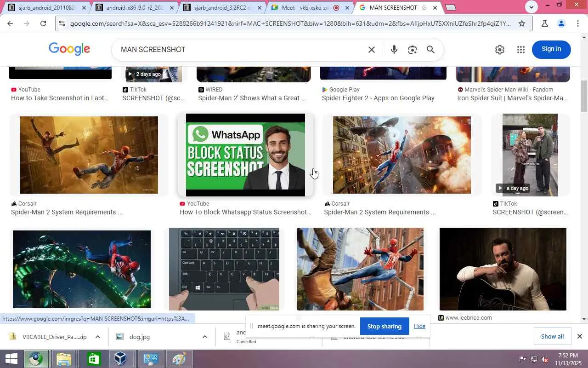Open VirtualBox from the taskbar
This screenshot has height=368, width=588.
coord(120,359)
